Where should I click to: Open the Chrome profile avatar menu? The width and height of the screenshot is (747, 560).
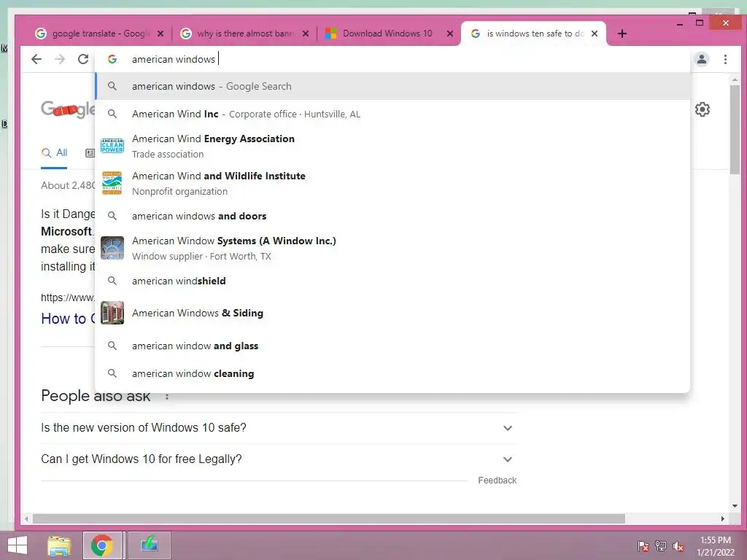coord(702,59)
